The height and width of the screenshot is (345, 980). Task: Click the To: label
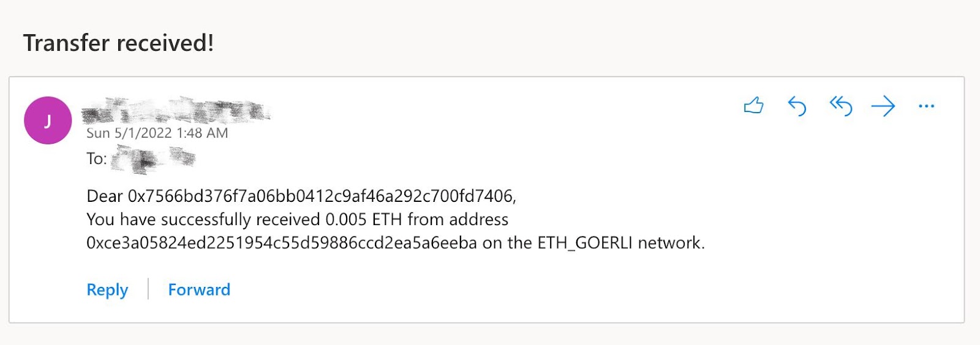tap(96, 159)
